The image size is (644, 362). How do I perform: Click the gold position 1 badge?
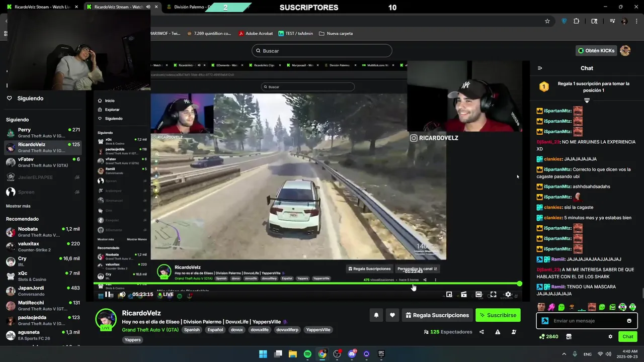(544, 86)
